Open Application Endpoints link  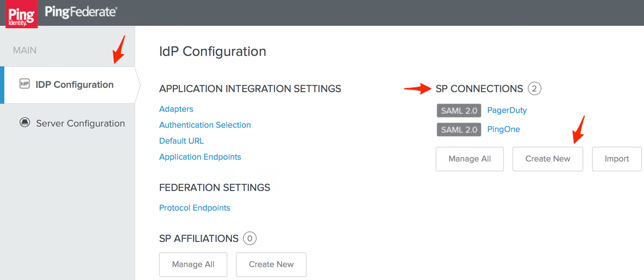(200, 157)
